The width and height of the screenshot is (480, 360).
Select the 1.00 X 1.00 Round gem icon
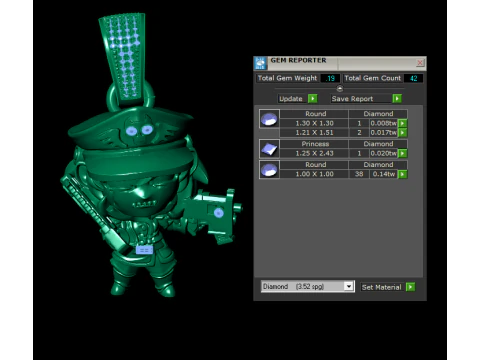pyautogui.click(x=269, y=169)
